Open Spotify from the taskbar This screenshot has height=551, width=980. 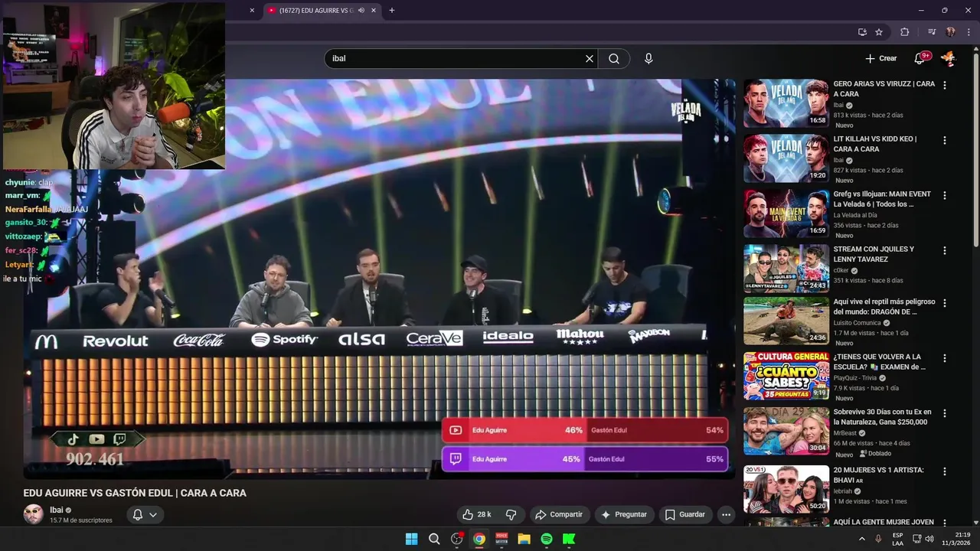[547, 539]
